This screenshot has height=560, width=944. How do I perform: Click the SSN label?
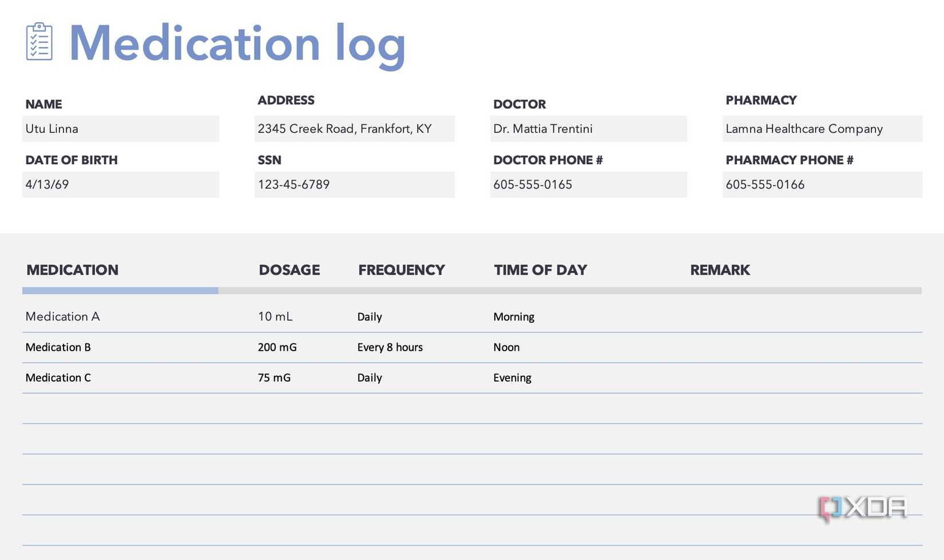269,160
